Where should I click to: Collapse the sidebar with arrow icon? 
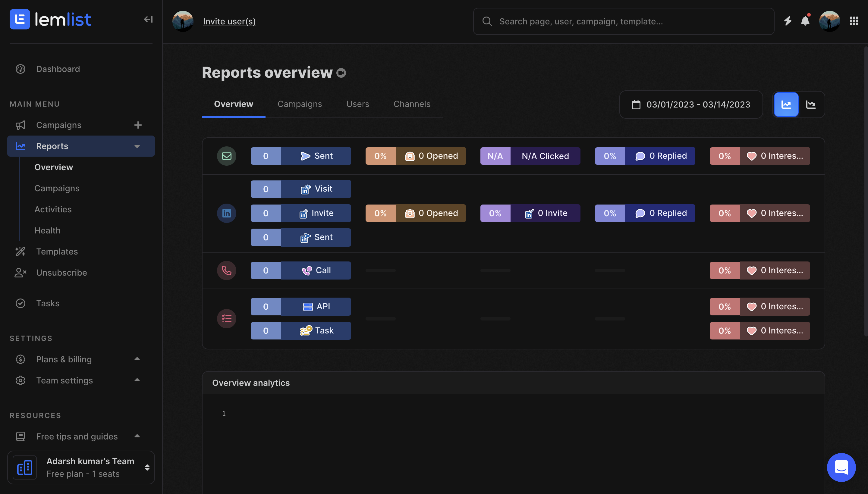(x=148, y=19)
